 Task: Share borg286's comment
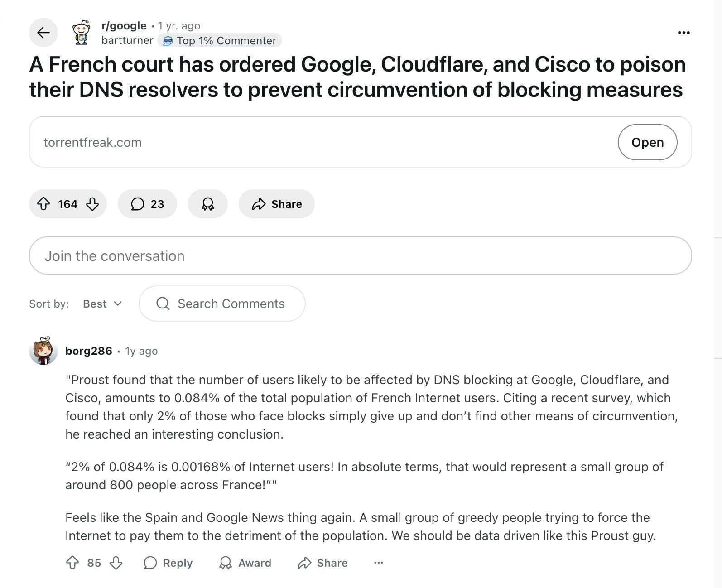(322, 563)
